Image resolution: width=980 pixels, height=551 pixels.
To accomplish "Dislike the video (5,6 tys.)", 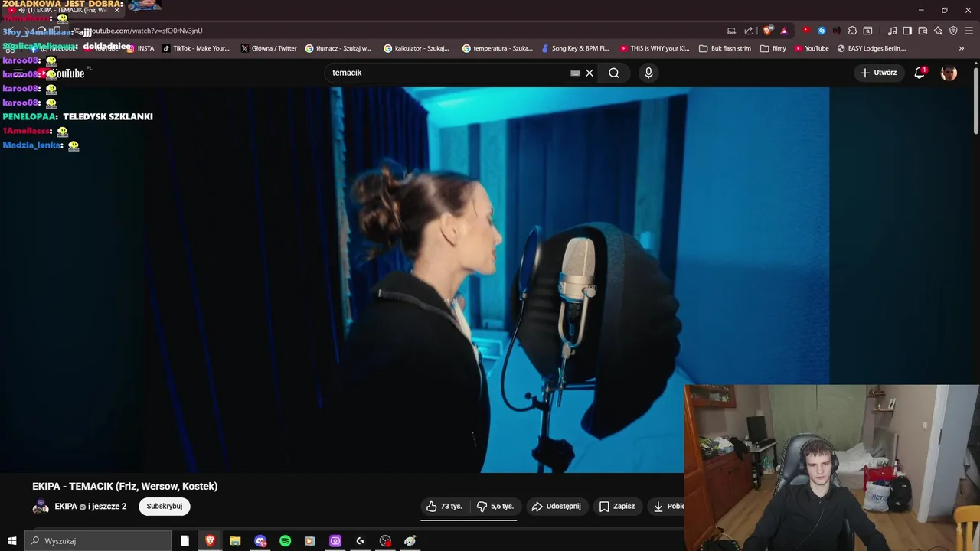I will pyautogui.click(x=495, y=506).
